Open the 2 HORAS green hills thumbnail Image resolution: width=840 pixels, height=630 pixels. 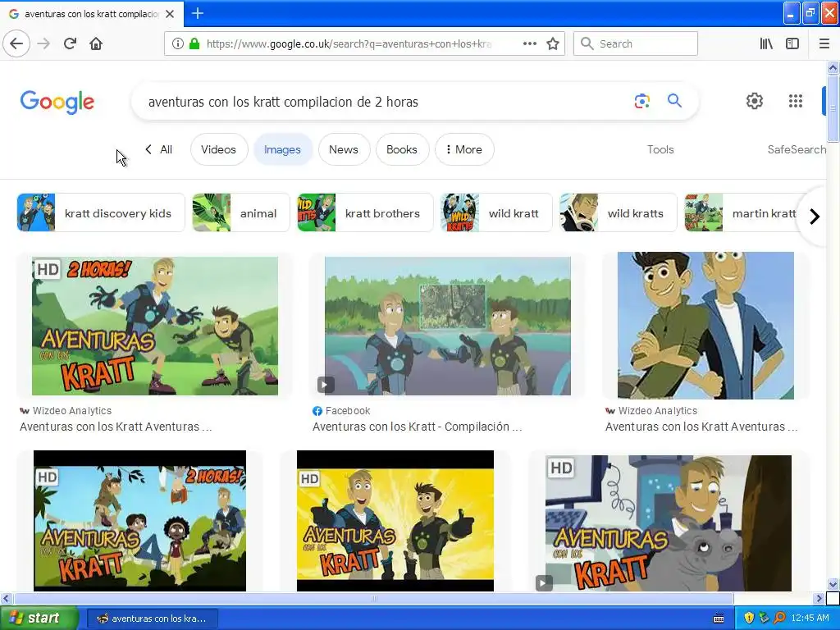pos(155,326)
